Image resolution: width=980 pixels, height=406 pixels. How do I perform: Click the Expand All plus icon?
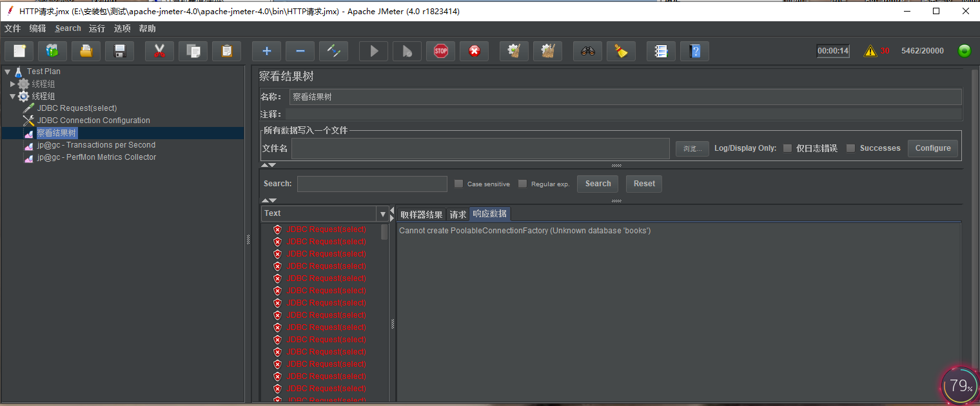coord(266,51)
